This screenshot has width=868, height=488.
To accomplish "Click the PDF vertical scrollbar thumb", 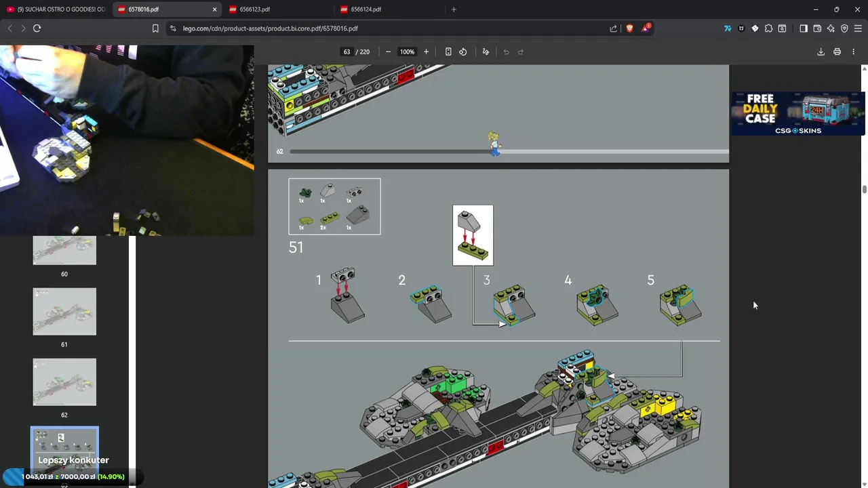I will (865, 189).
